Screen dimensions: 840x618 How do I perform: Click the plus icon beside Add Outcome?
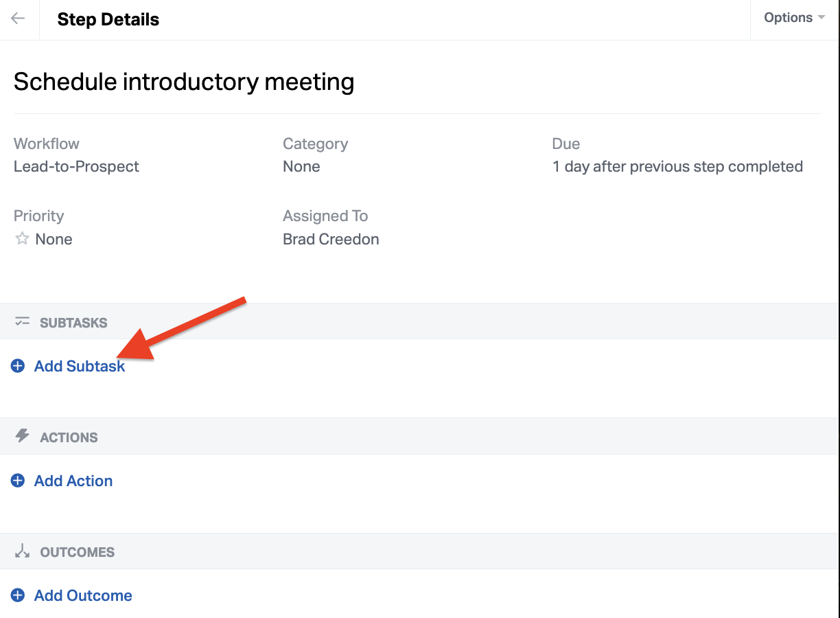click(18, 595)
